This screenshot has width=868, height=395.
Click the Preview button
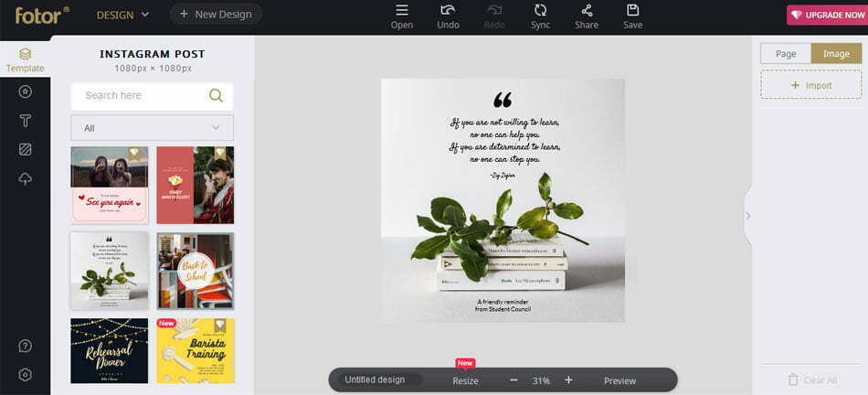(620, 381)
